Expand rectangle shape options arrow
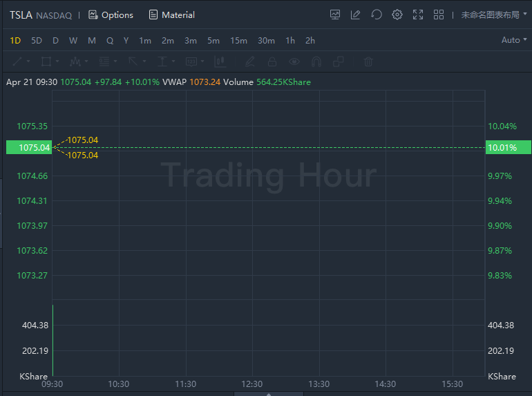532x396 pixels. pos(57,62)
